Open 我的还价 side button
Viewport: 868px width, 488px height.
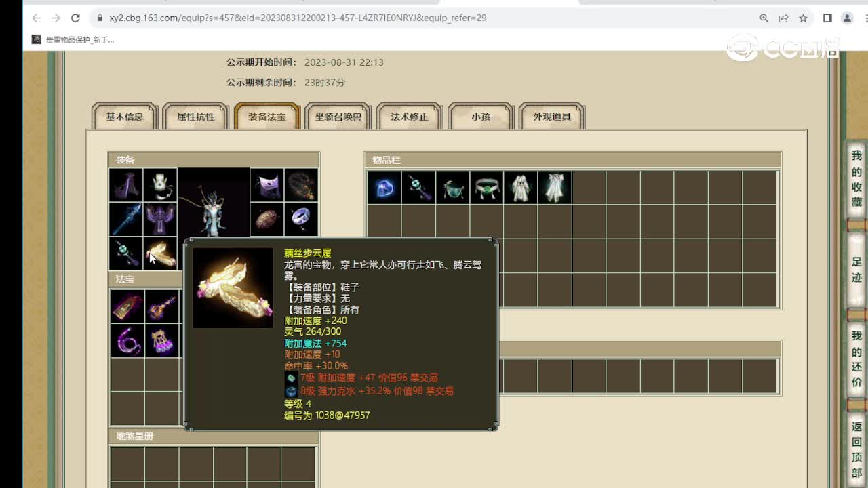(856, 359)
